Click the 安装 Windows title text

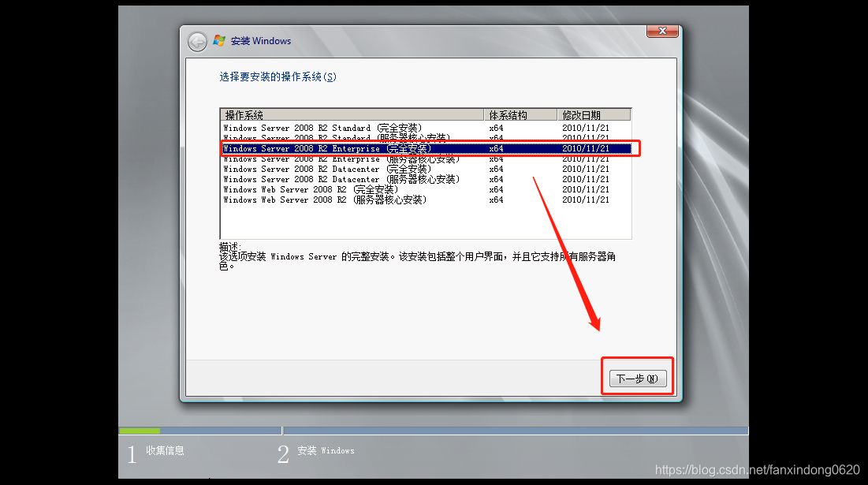coord(261,41)
